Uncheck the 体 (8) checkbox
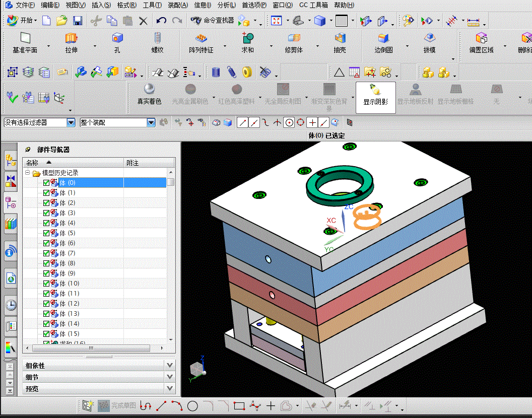532x418 pixels. (x=46, y=263)
